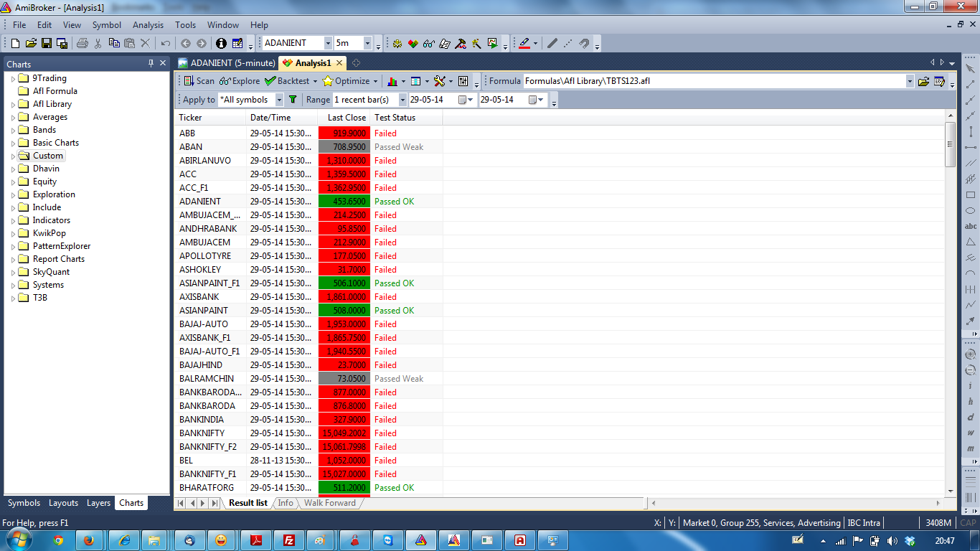Click the wrench settings icon in Analysis toolbar
980x551 pixels.
pyautogui.click(x=440, y=81)
